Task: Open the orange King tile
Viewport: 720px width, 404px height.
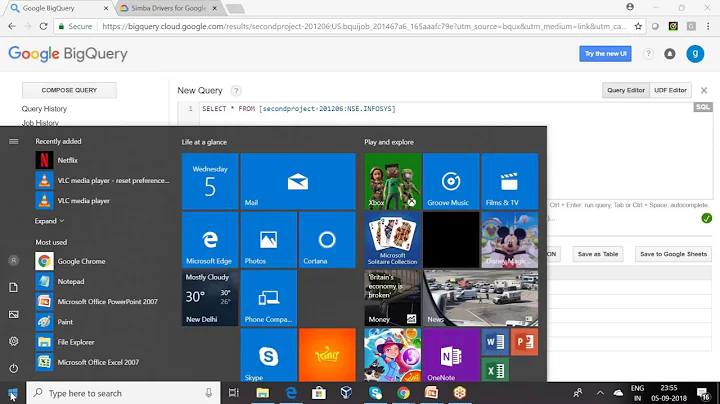Action: coord(327,355)
